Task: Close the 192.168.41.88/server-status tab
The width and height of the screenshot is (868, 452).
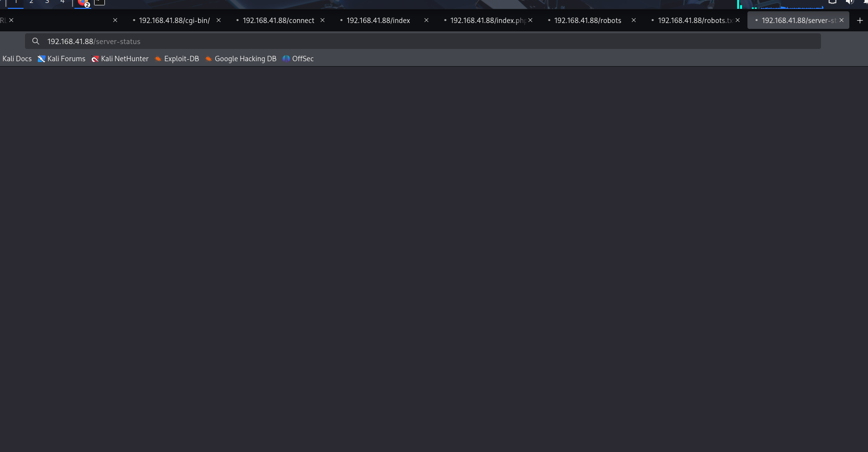Action: pos(842,21)
